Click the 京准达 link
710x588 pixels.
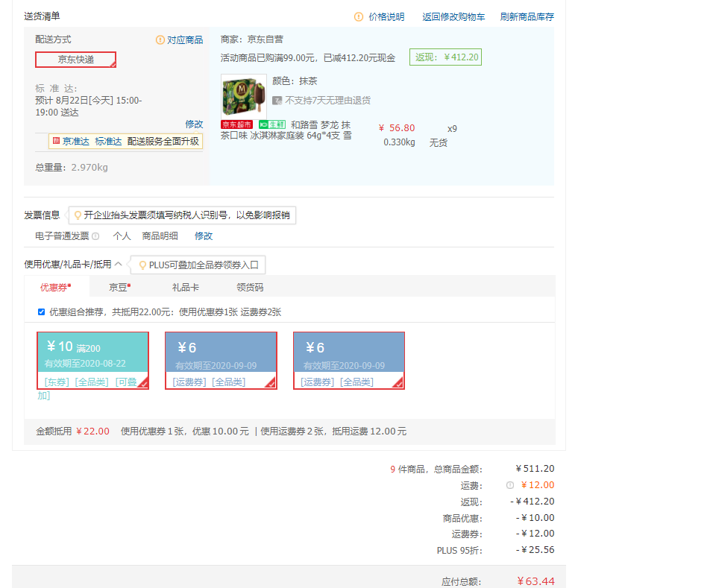click(75, 141)
